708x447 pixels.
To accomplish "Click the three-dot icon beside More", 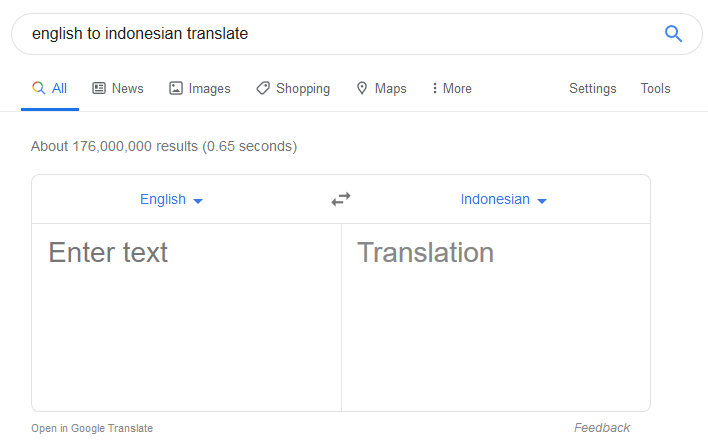I will (x=435, y=88).
